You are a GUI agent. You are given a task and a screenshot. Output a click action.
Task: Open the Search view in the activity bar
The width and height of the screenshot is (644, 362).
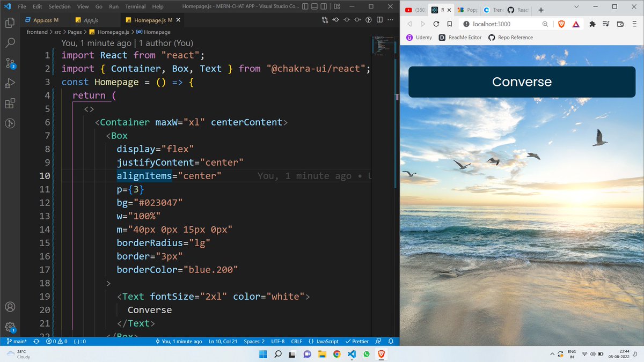click(10, 43)
